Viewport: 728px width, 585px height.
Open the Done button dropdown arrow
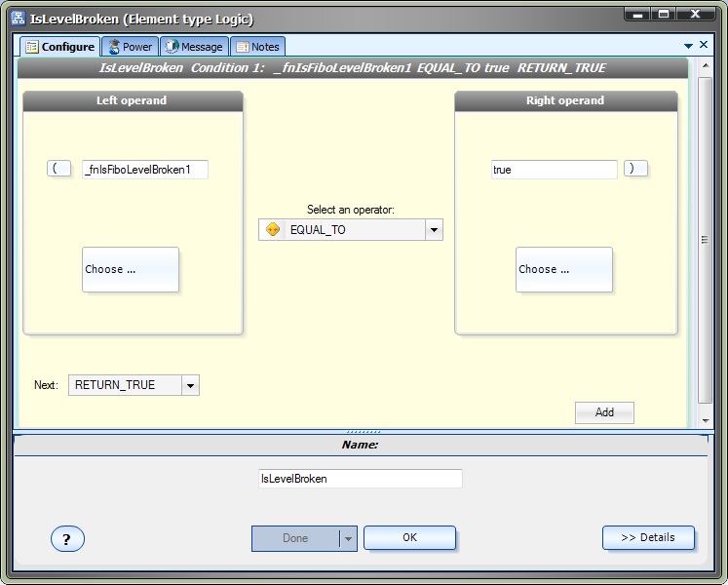pos(348,538)
